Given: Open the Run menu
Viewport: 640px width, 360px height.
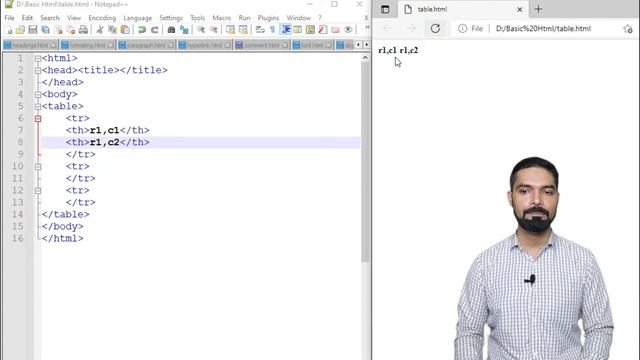Looking at the screenshot, I should 244,18.
